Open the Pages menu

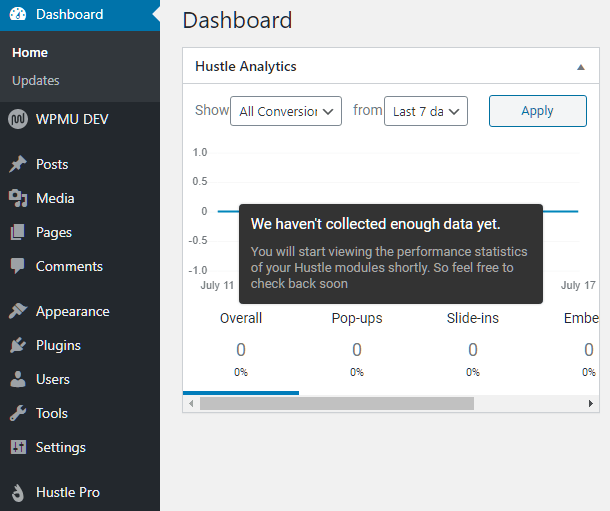80,232
